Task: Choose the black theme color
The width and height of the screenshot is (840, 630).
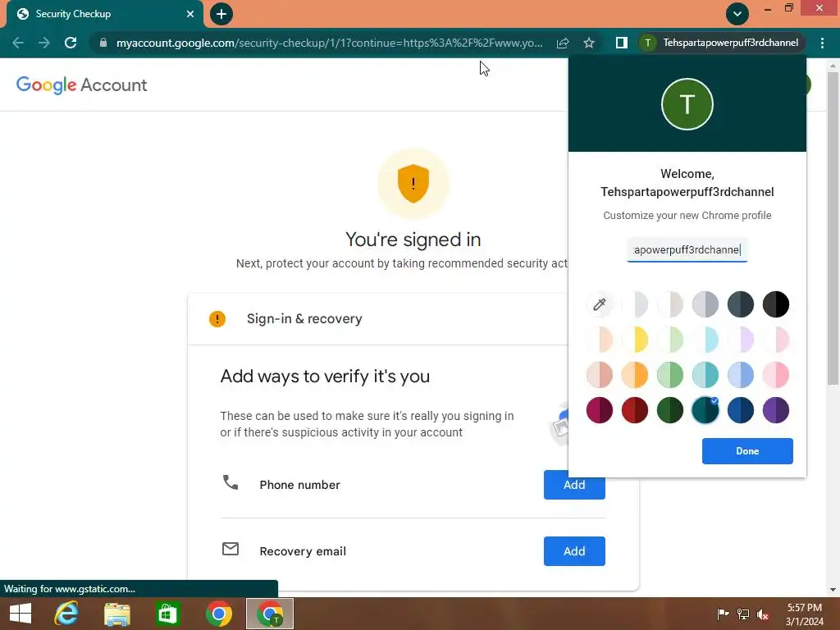Action: (x=776, y=304)
